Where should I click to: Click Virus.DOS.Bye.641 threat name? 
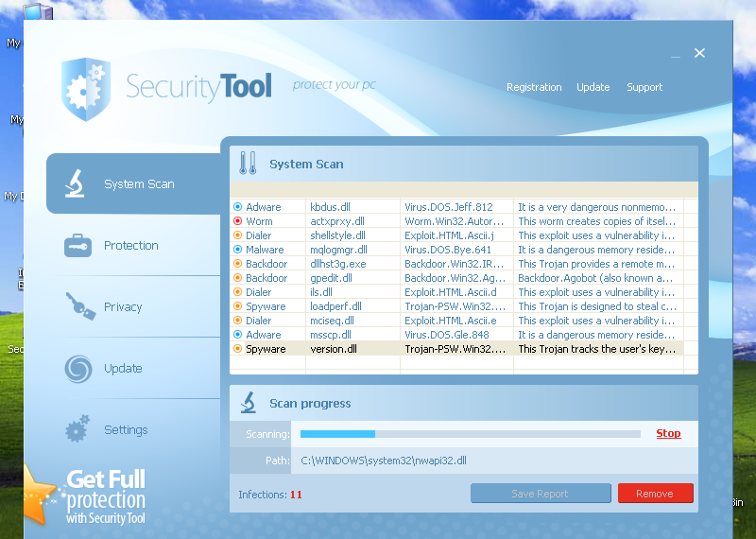point(448,250)
